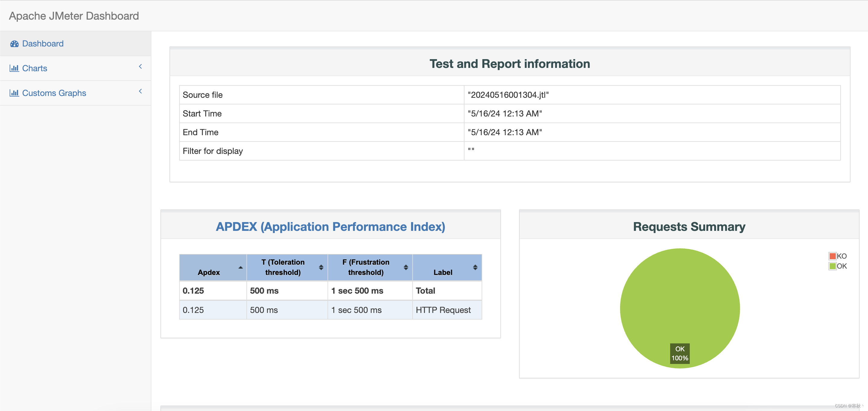Screen dimensions: 868x411
Task: Toggle the KO series in pie legend
Action: click(841, 256)
